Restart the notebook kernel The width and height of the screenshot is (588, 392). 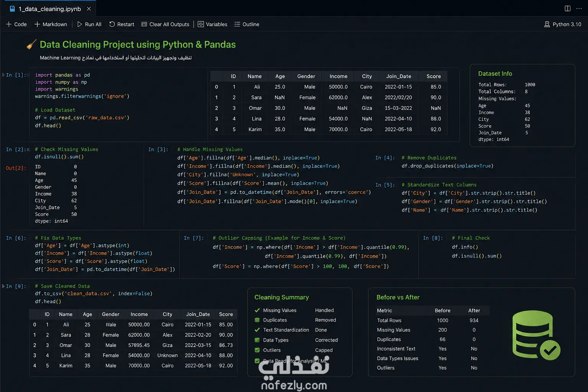(x=122, y=24)
